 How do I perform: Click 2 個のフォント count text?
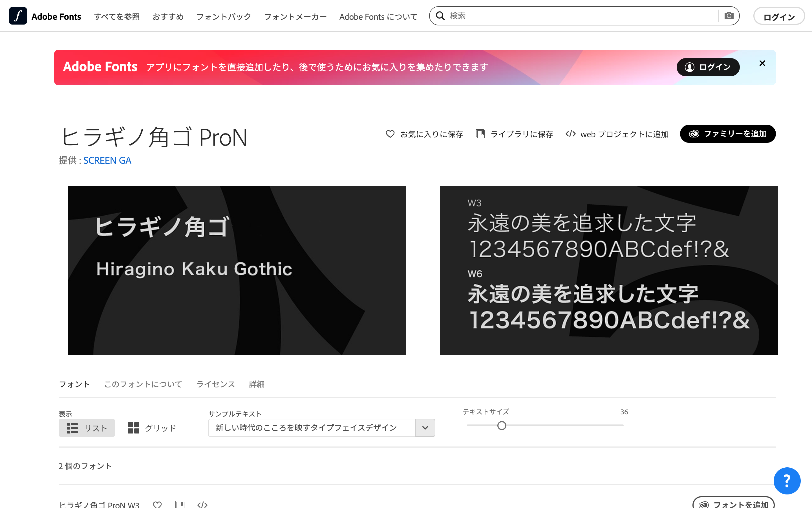point(85,466)
